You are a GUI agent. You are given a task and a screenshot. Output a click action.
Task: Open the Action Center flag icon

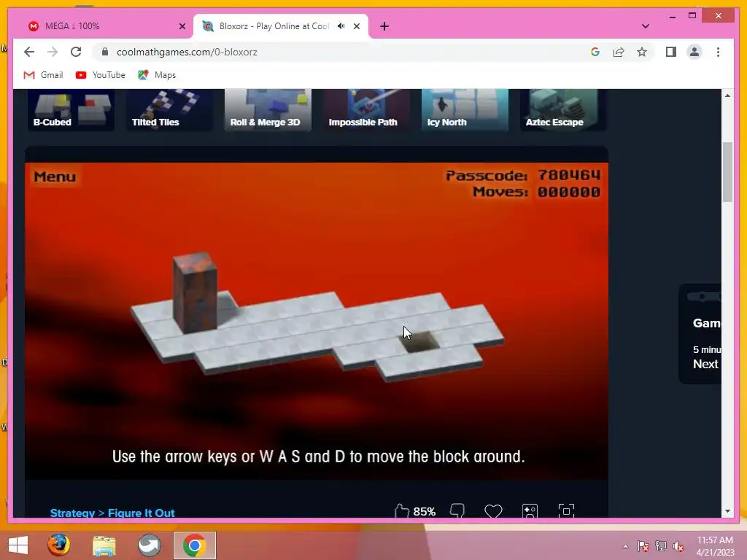coord(643,546)
